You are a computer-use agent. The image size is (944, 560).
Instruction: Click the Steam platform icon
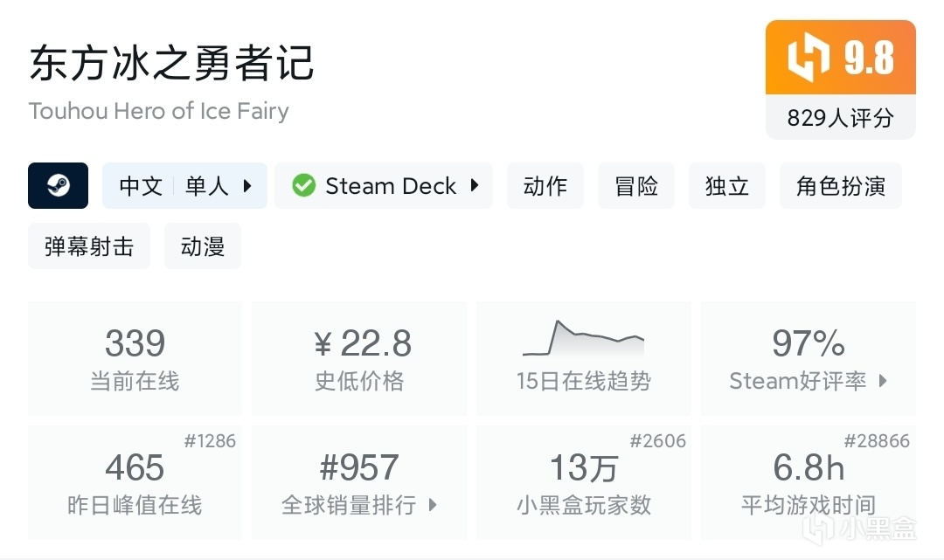click(58, 185)
